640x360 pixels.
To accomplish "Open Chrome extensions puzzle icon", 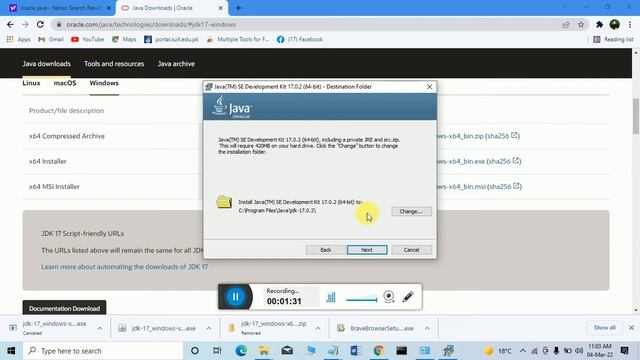I will [x=599, y=24].
